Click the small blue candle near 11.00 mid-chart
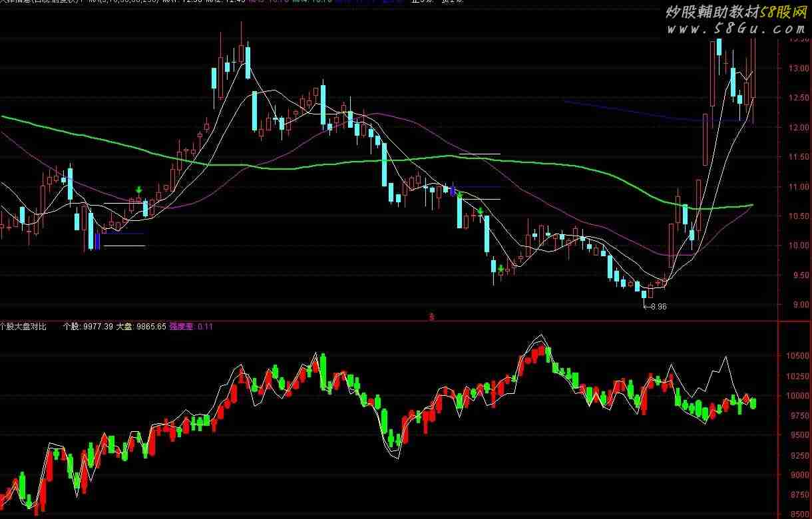 [x=453, y=191]
